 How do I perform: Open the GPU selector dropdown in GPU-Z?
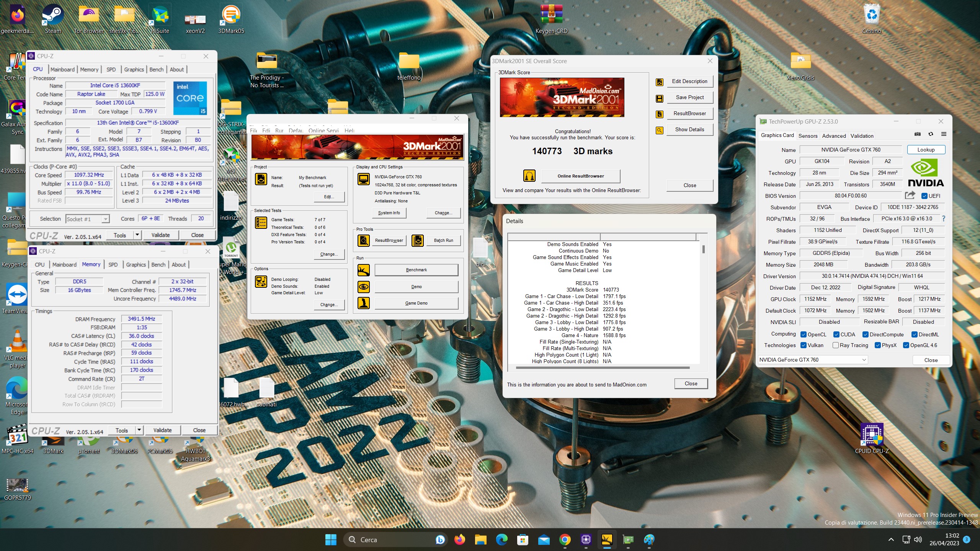click(x=813, y=360)
